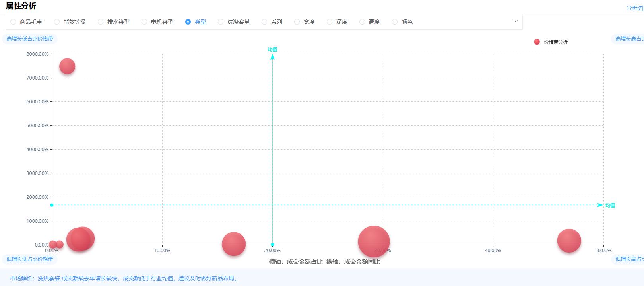This screenshot has height=286, width=644.
Task: Click the bottom-right 低增长高占比 tag
Action: (628, 259)
